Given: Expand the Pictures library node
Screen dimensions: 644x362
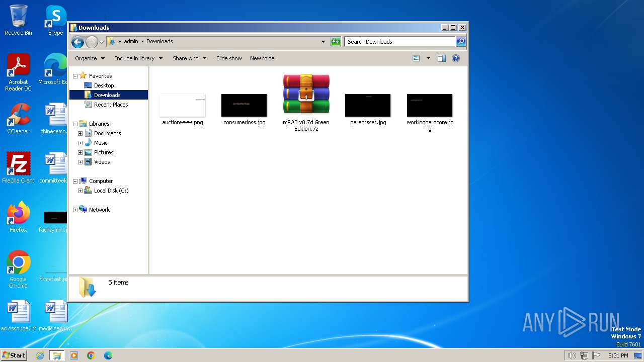Looking at the screenshot, I should [x=80, y=152].
